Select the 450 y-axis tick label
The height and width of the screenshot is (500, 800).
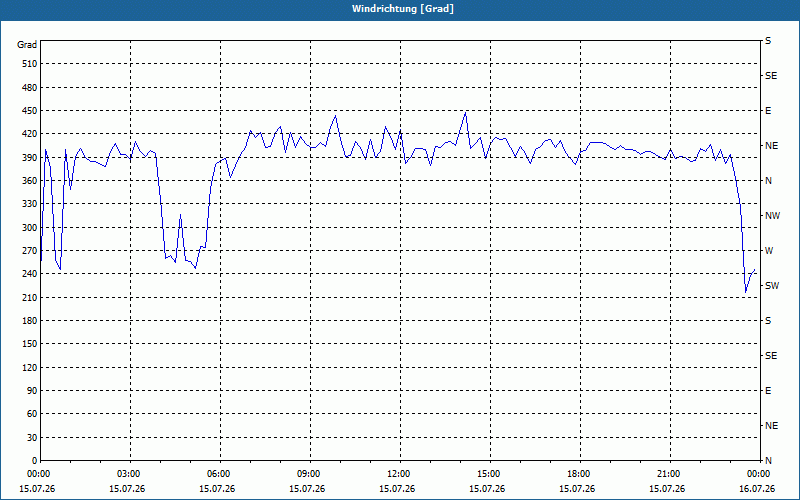(x=30, y=111)
